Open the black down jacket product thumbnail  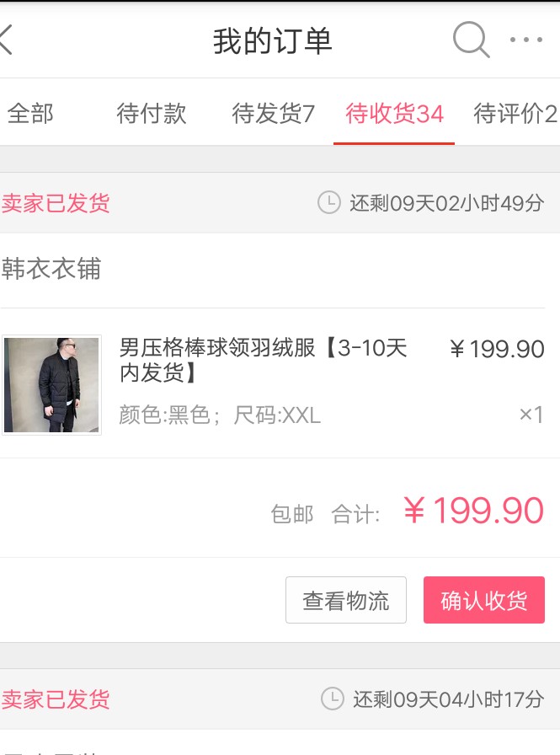pyautogui.click(x=51, y=385)
